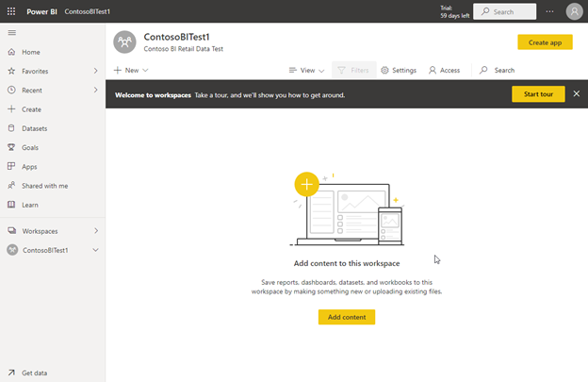Open the Learn page
588x382 pixels.
coord(29,205)
